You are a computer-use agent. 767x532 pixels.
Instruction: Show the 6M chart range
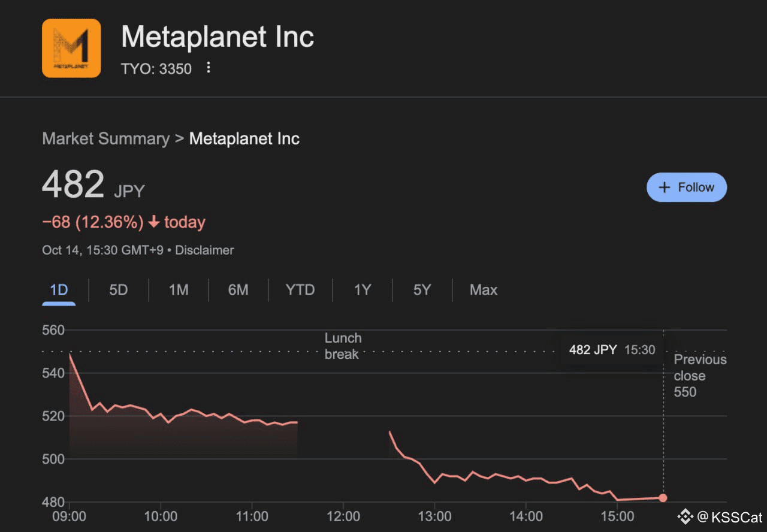click(x=238, y=290)
